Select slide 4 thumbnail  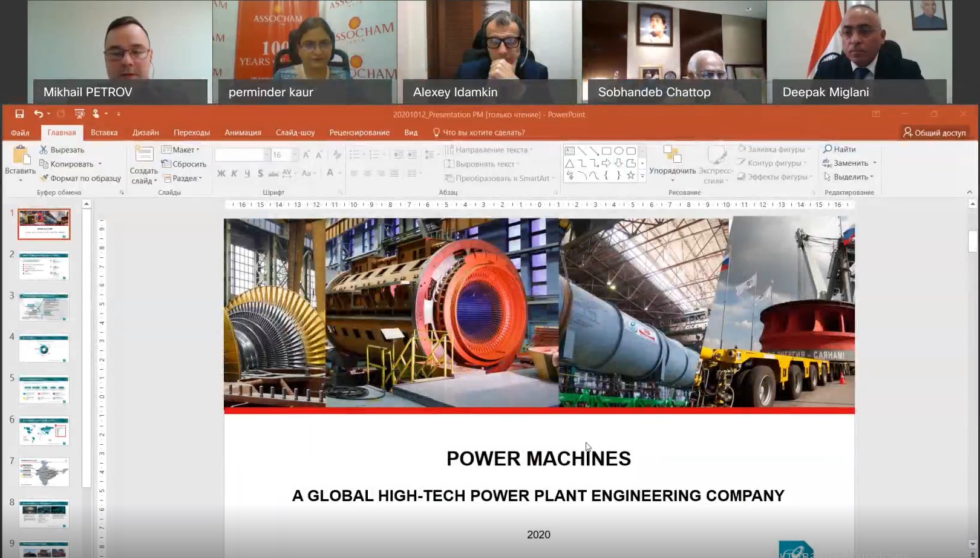pyautogui.click(x=44, y=348)
